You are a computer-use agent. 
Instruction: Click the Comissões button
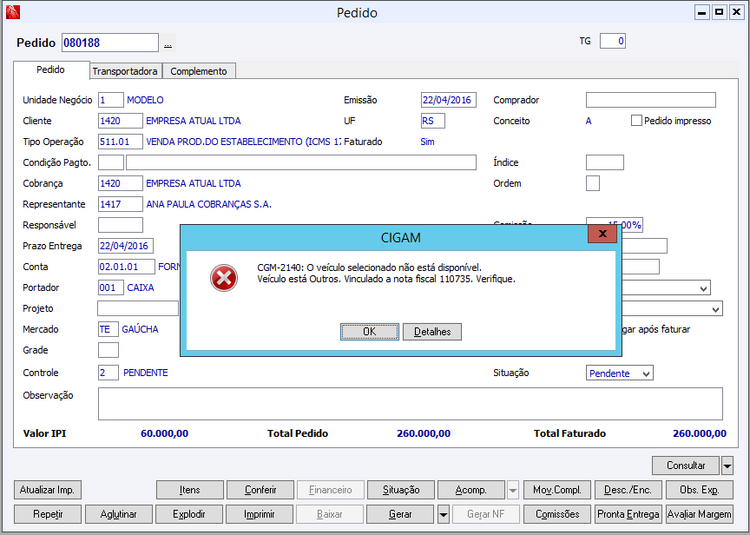pyautogui.click(x=557, y=514)
